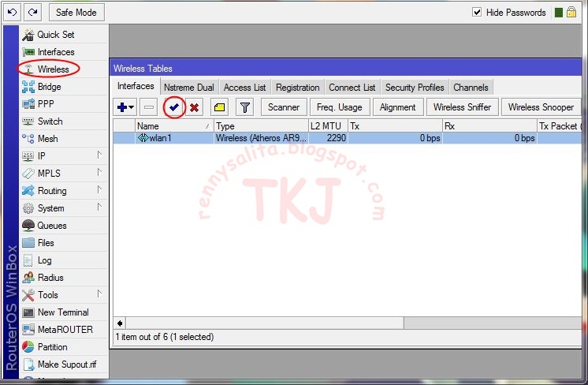
Task: Click the Undo arrow button
Action: click(x=12, y=13)
